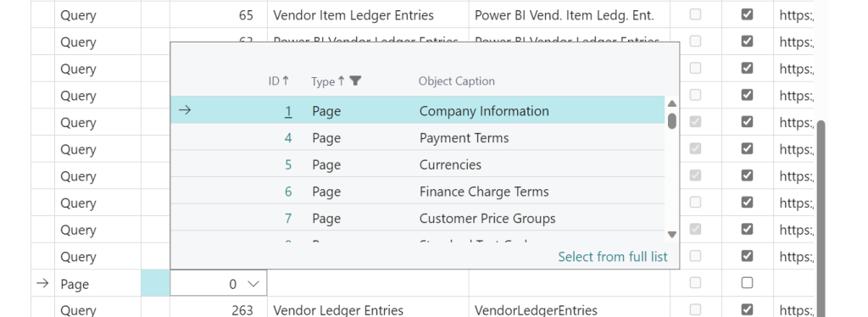Viewport: 868px width, 317px height.
Task: Click the main page vertical scrollbar
Action: click(x=821, y=219)
